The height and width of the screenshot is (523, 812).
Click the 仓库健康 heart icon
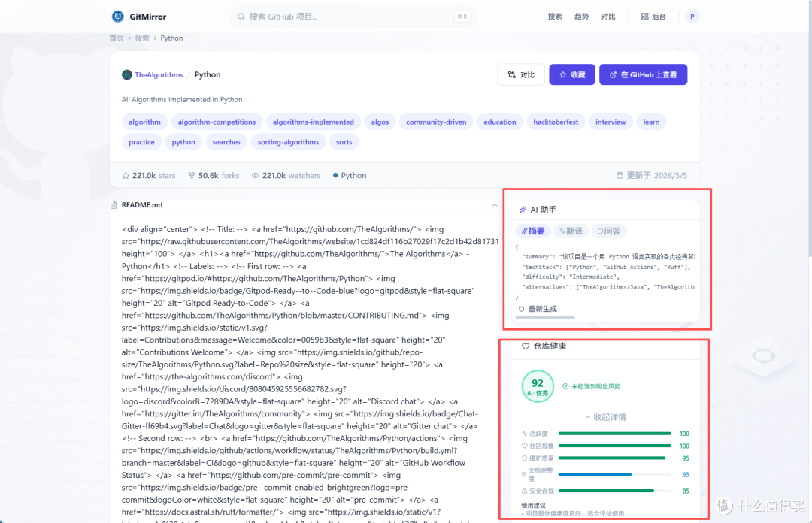tap(526, 346)
